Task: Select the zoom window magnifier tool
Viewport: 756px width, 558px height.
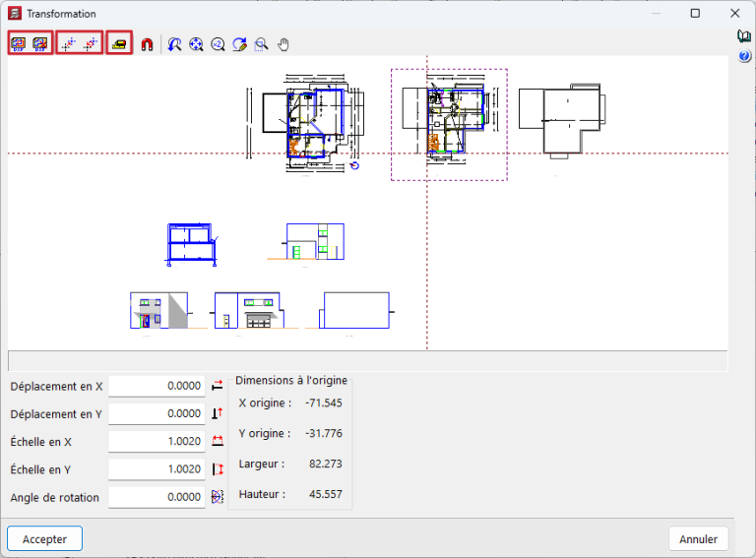Action: (x=261, y=44)
